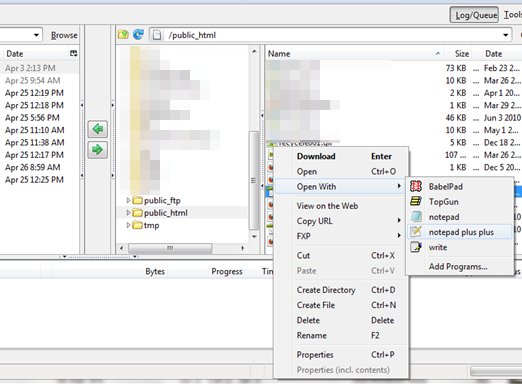
Task: Click the column chooser icon beside Date header
Action: tap(73, 53)
